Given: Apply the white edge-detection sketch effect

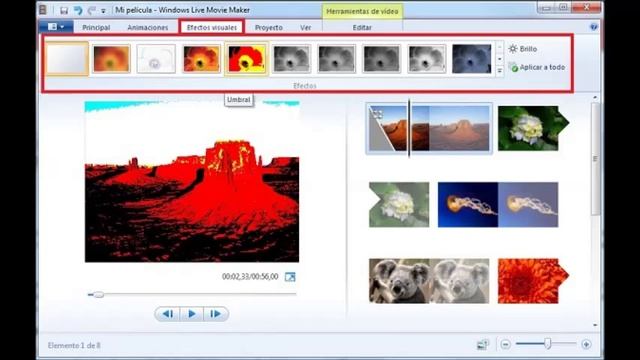Looking at the screenshot, I should coord(156,59).
